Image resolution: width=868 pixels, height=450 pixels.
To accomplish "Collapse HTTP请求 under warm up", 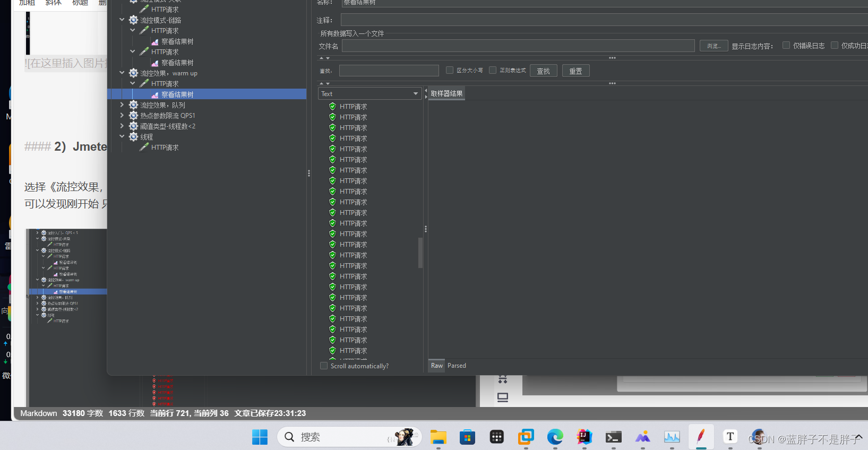I will click(133, 84).
